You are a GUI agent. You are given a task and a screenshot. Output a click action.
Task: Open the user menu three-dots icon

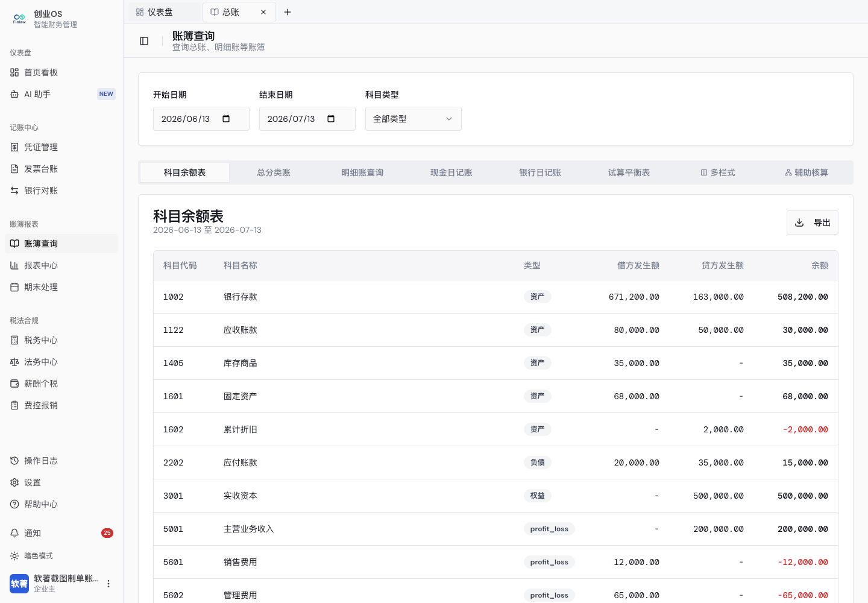[x=108, y=584]
